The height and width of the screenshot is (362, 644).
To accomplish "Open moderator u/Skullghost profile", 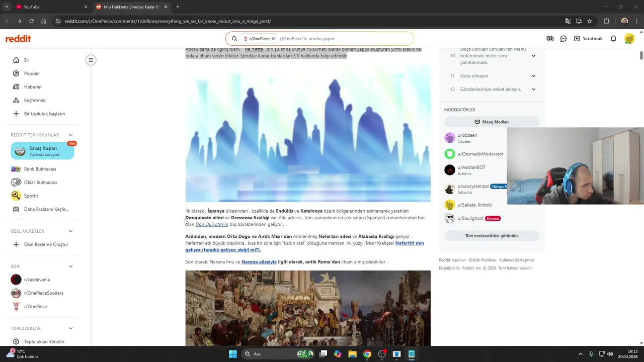I will (470, 219).
